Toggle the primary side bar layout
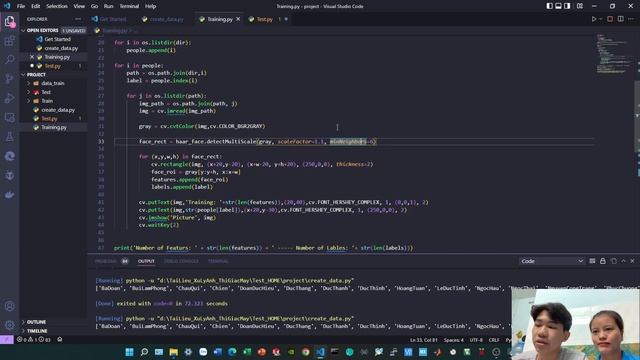 coord(550,6)
